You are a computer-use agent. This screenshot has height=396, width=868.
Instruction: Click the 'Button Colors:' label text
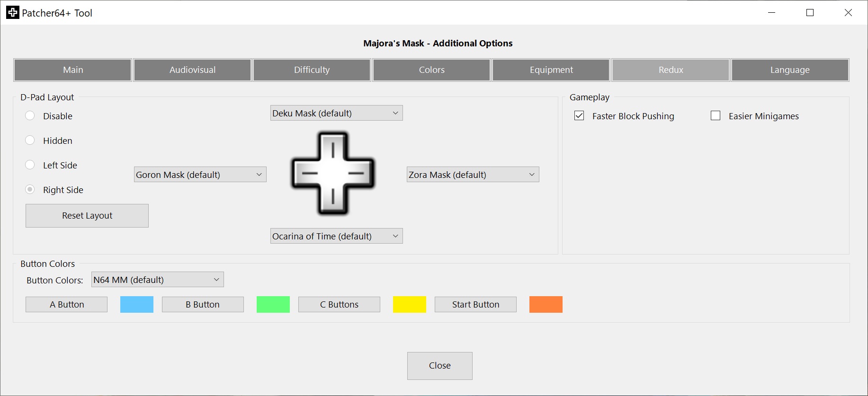coord(55,280)
